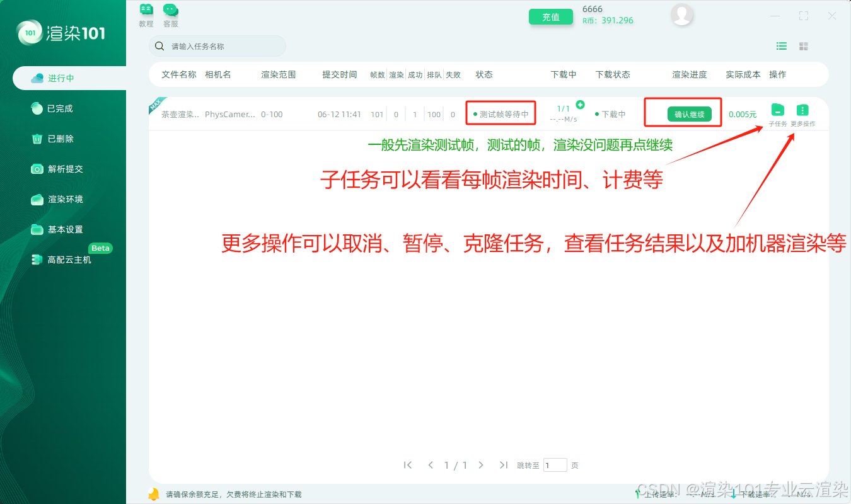Click the 06-12 11:41 submit time
This screenshot has height=504, width=851.
point(339,115)
